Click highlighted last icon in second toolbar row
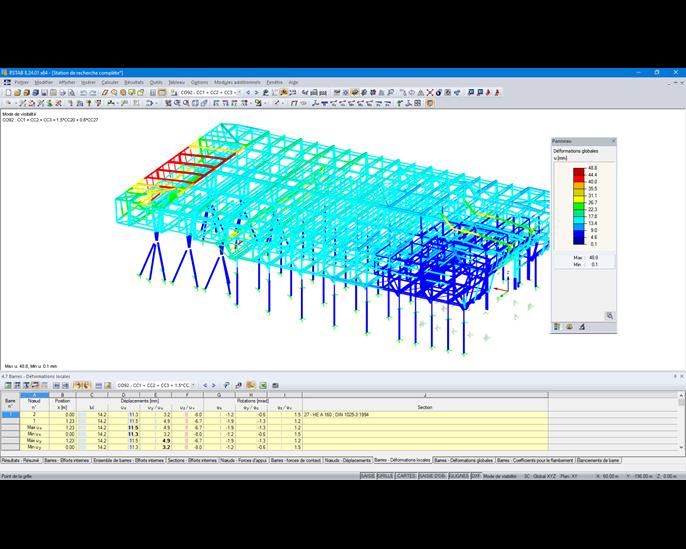This screenshot has height=549, width=686. pos(430,103)
